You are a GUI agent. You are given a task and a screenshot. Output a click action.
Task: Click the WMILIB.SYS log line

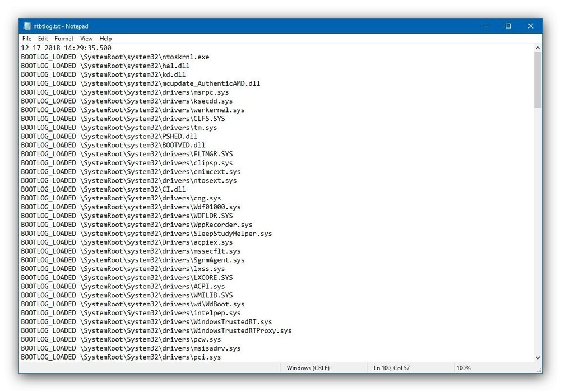pyautogui.click(x=127, y=295)
